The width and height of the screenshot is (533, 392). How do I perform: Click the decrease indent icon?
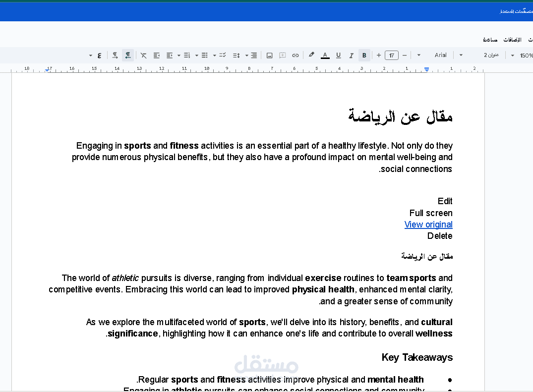coord(169,56)
